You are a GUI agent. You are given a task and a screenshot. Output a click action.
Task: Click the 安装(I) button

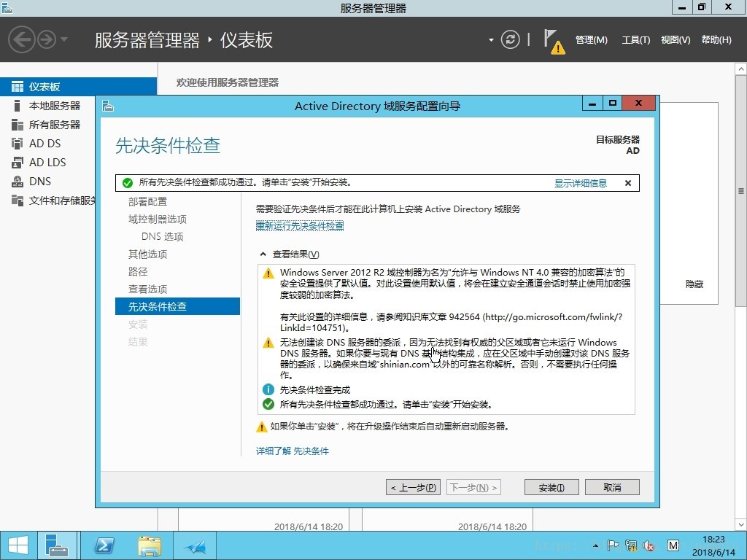pos(551,487)
